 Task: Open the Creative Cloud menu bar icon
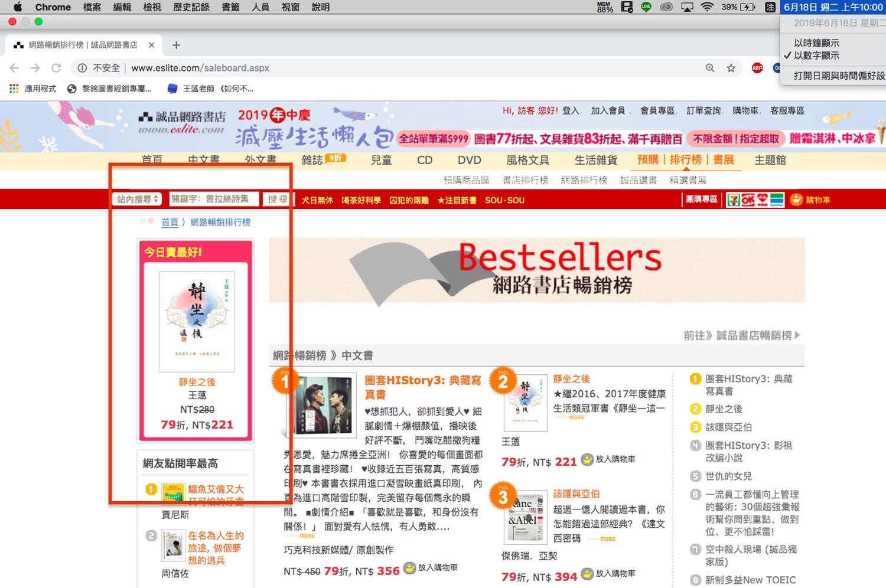pos(666,7)
